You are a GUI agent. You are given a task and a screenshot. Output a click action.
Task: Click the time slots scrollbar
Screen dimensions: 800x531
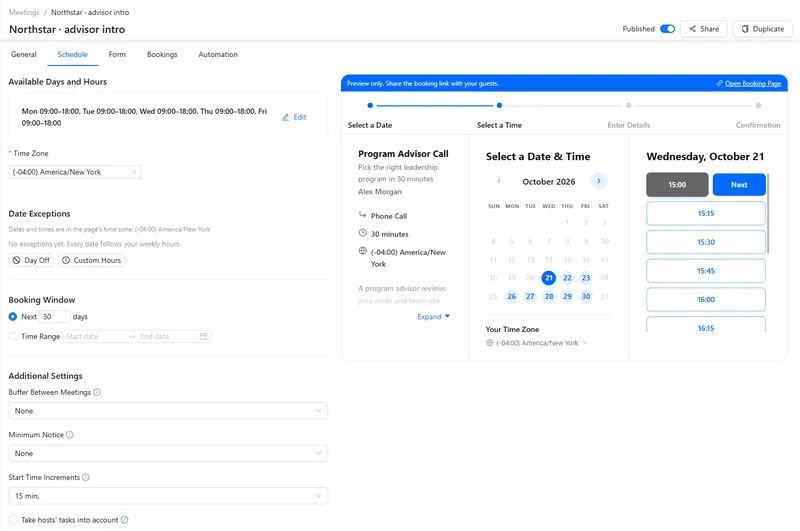pyautogui.click(x=768, y=213)
